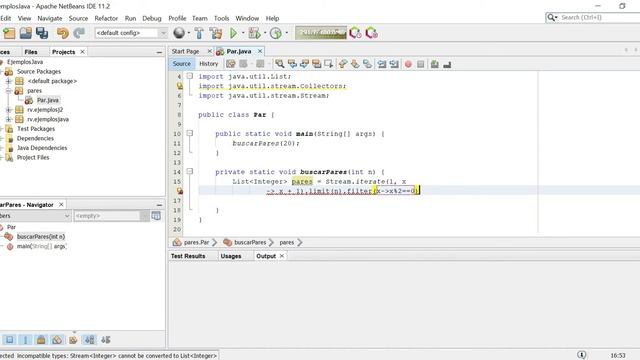Image resolution: width=640 pixels, height=360 pixels.
Task: Collapse the buscarPares method code fold
Action: pos(190,171)
